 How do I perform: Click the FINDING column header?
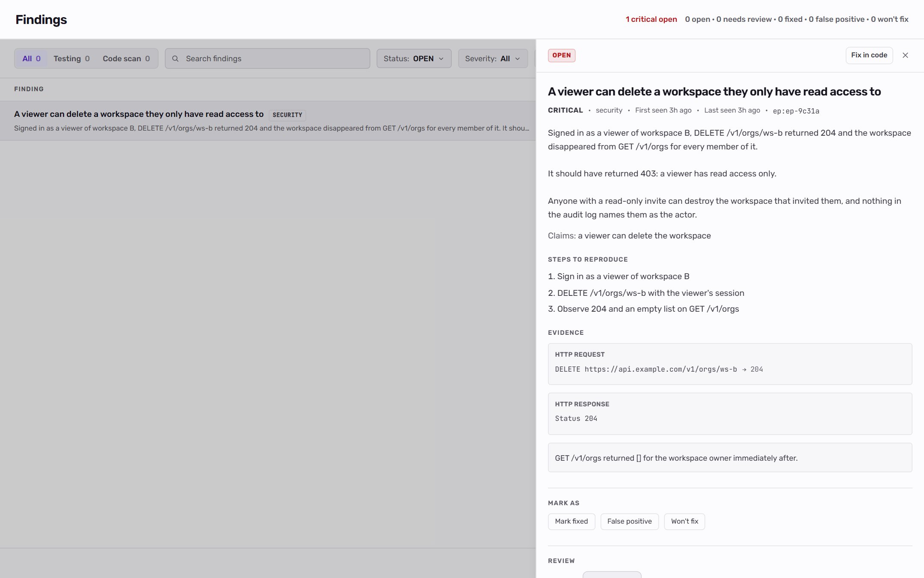(29, 89)
